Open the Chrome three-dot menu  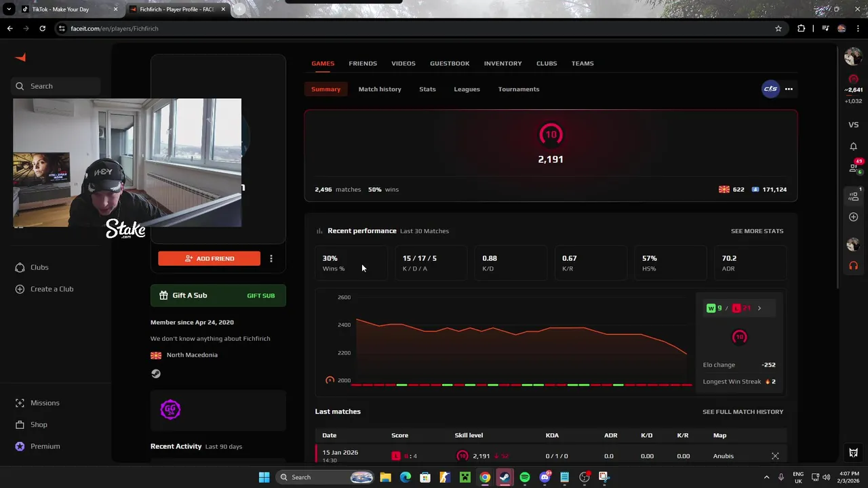click(x=858, y=28)
